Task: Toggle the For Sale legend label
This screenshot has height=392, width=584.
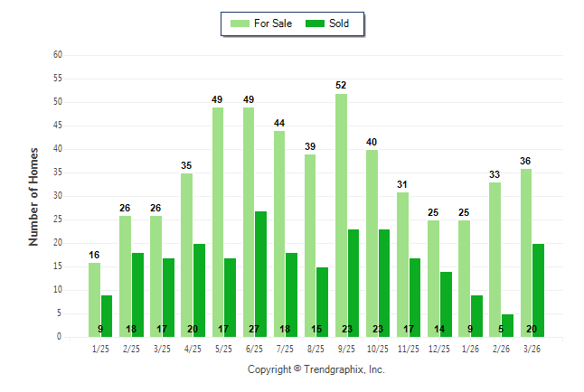Action: [x=274, y=23]
